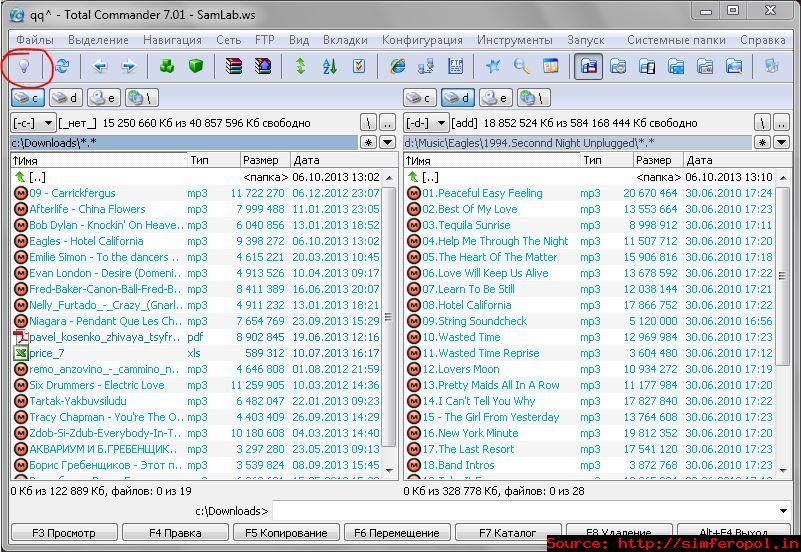The width and height of the screenshot is (801, 552).
Task: Go forward using the right arrow icon
Action: point(129,66)
